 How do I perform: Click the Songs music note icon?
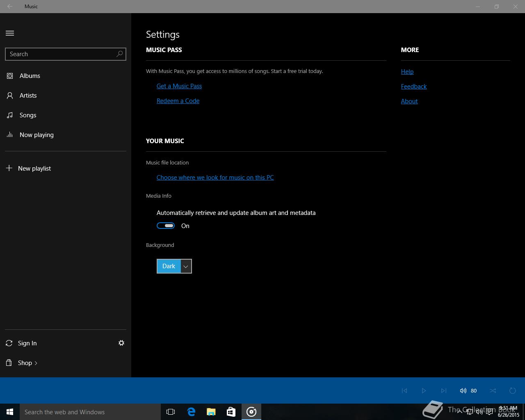coord(10,115)
